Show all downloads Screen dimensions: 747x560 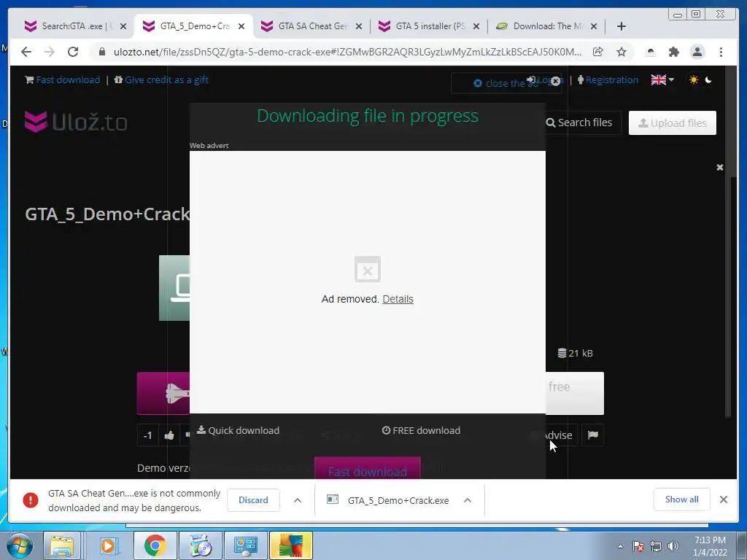click(x=682, y=499)
